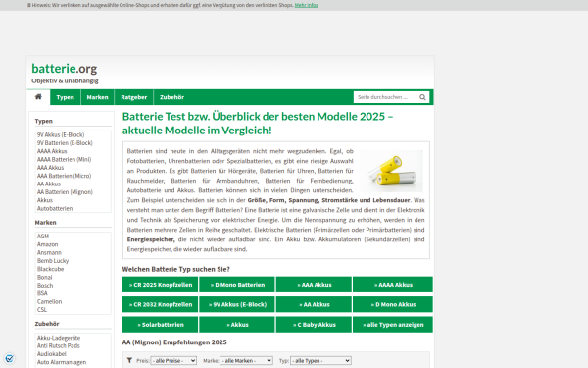Click the AA Akkus green button
588x368 pixels.
point(314,304)
